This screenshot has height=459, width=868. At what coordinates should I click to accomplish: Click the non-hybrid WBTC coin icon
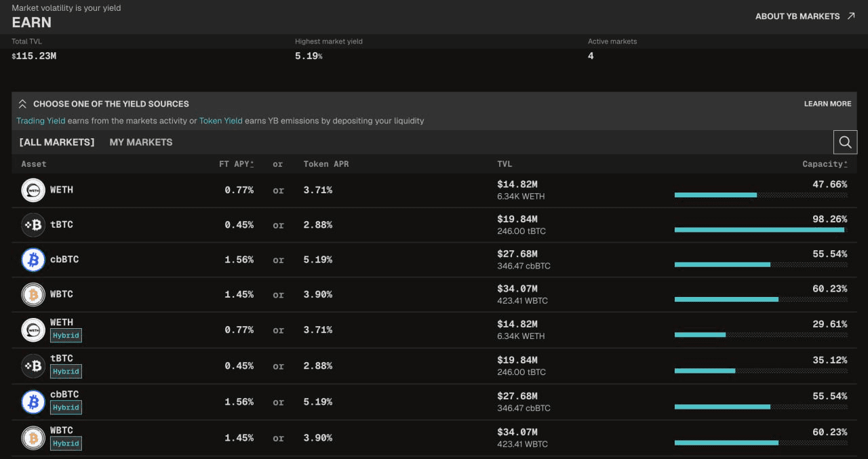tap(33, 294)
